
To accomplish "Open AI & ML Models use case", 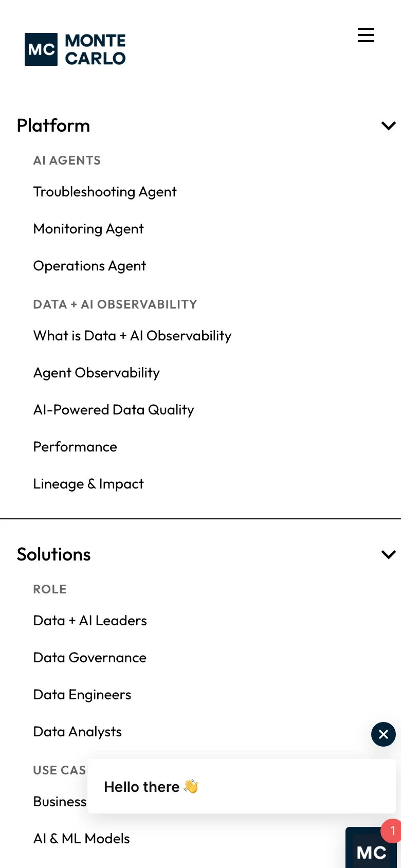I will [x=82, y=839].
